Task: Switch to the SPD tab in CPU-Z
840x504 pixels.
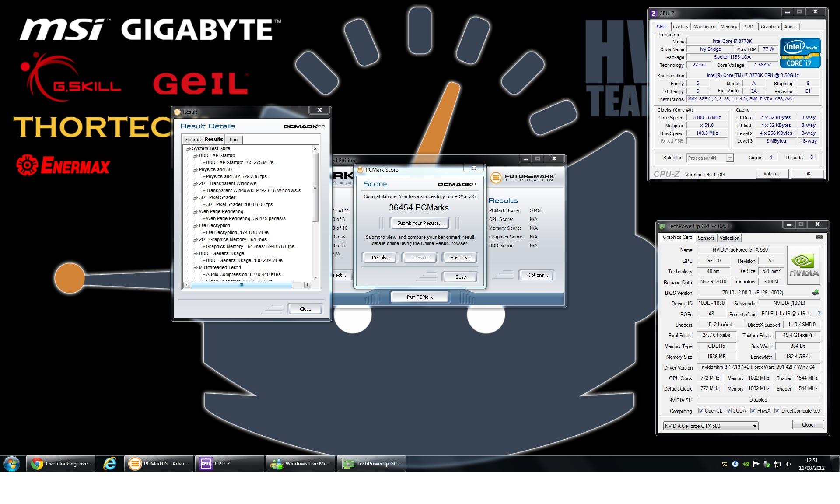Action: coord(749,27)
